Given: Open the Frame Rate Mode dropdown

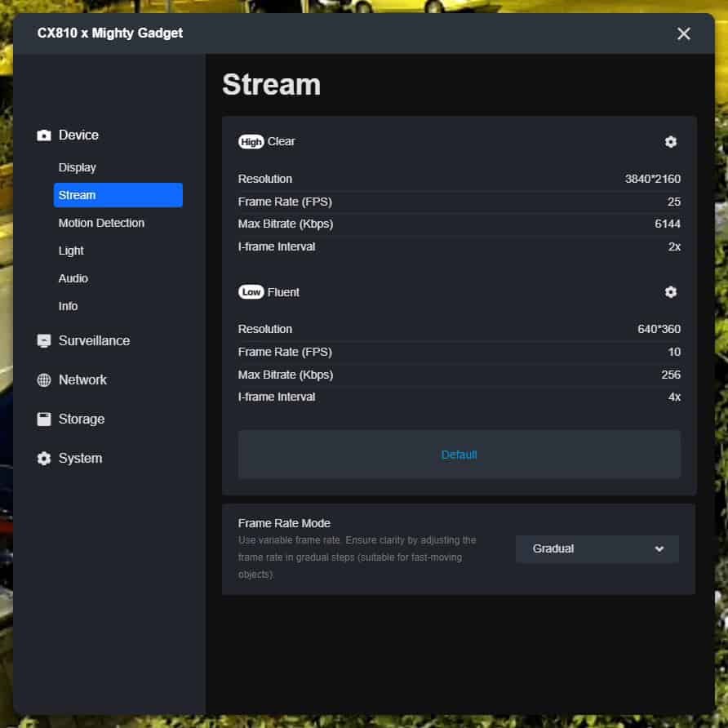Looking at the screenshot, I should point(597,549).
